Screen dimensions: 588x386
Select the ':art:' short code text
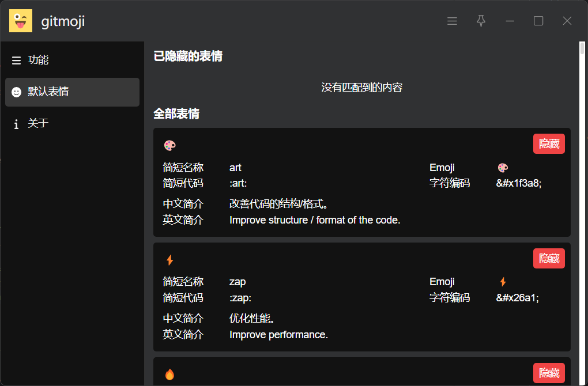click(238, 183)
